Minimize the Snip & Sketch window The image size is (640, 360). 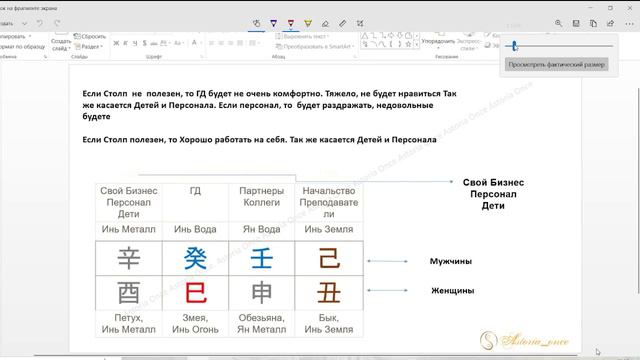[590, 7]
